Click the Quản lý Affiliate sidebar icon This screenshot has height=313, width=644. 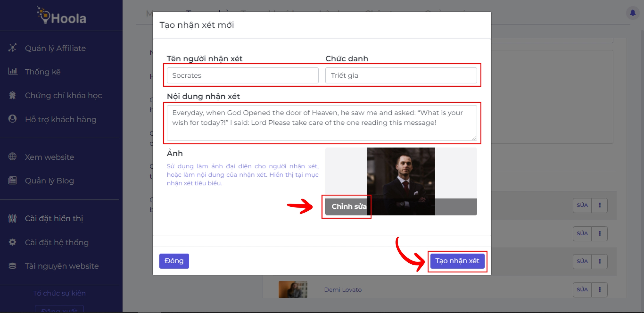point(12,48)
